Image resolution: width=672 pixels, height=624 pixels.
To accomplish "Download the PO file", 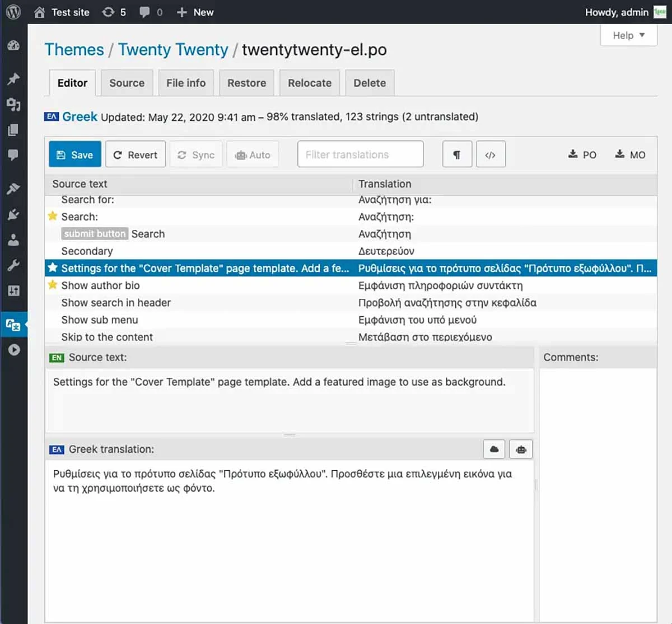I will coord(582,154).
